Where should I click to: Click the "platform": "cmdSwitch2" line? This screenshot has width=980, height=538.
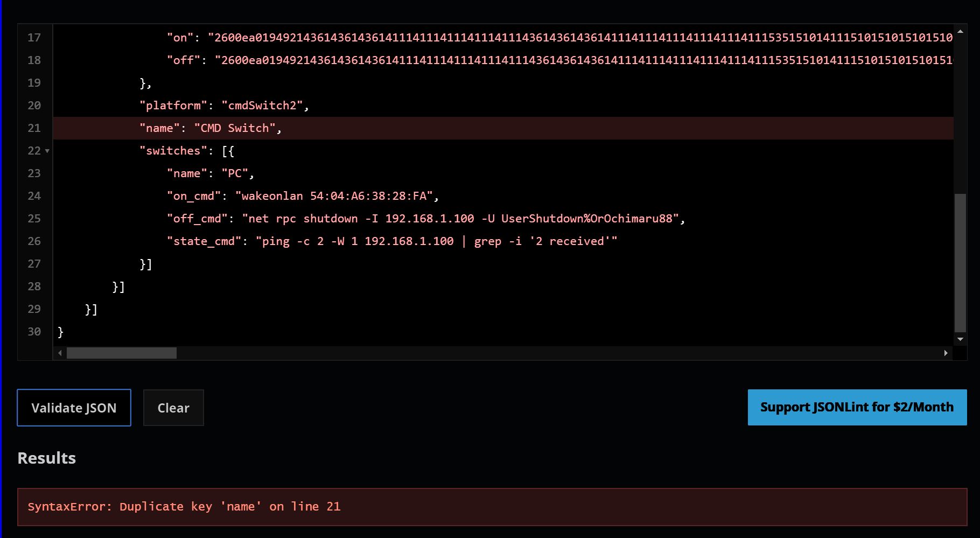click(x=223, y=106)
